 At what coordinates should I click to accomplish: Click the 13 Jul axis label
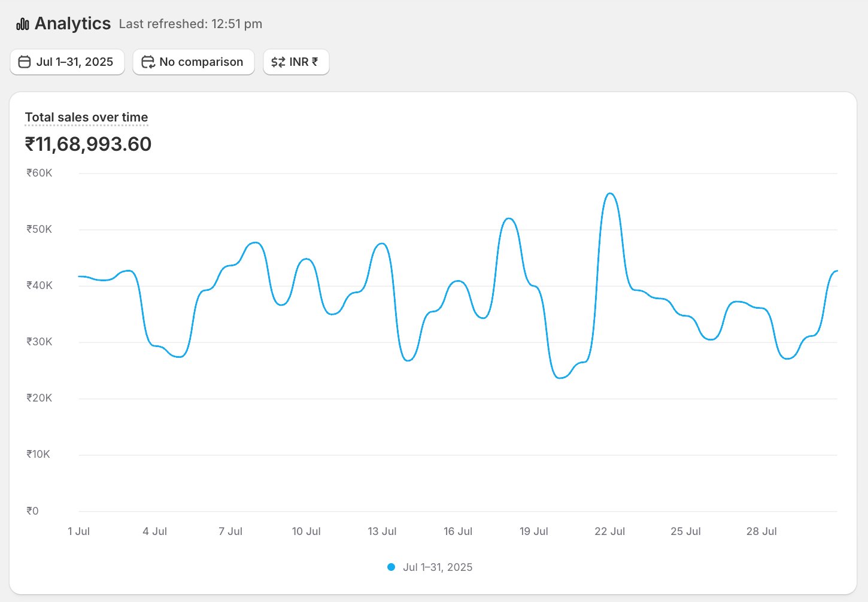(x=382, y=531)
